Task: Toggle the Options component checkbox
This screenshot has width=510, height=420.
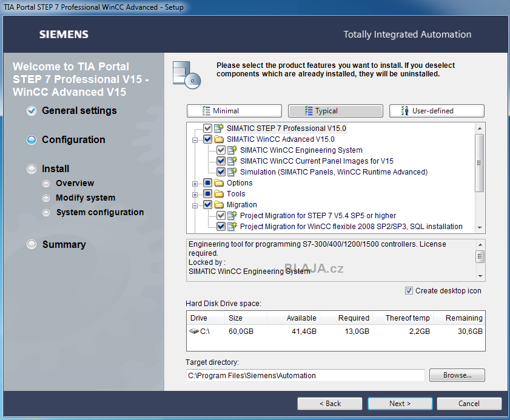Action: point(207,182)
